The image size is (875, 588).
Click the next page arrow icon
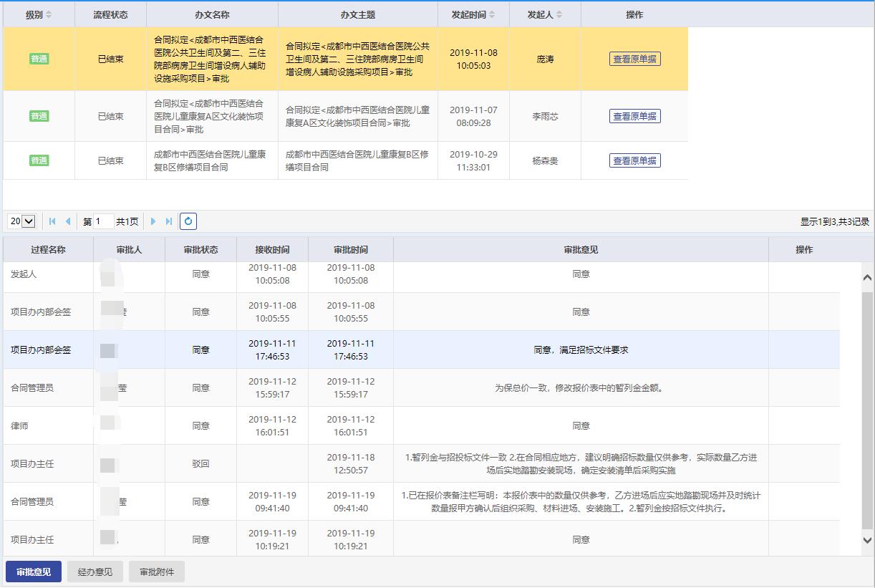(153, 221)
